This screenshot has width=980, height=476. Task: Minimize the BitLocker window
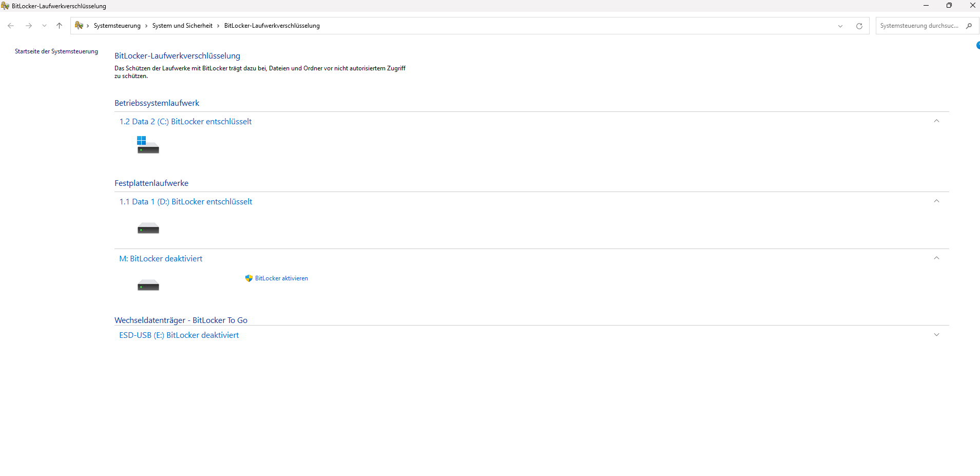[x=926, y=6]
